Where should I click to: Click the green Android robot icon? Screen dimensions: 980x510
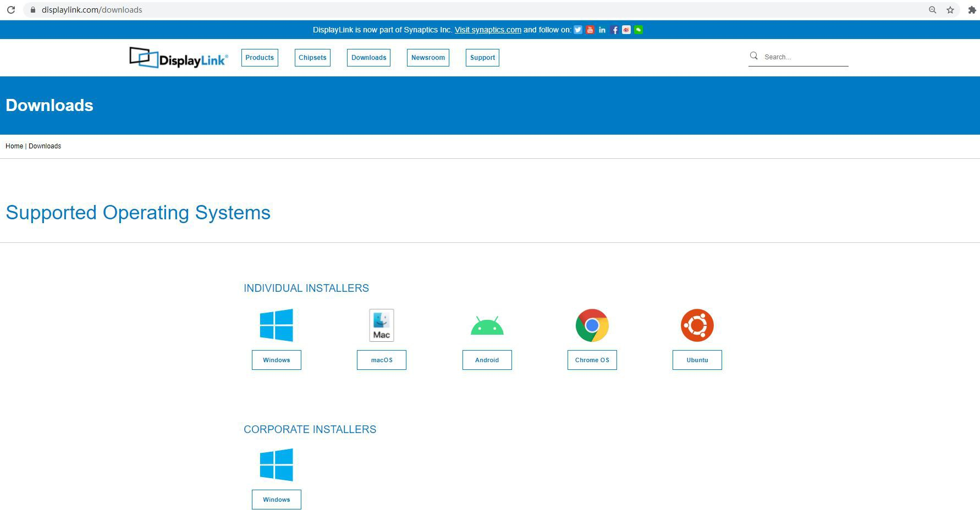[x=487, y=325]
